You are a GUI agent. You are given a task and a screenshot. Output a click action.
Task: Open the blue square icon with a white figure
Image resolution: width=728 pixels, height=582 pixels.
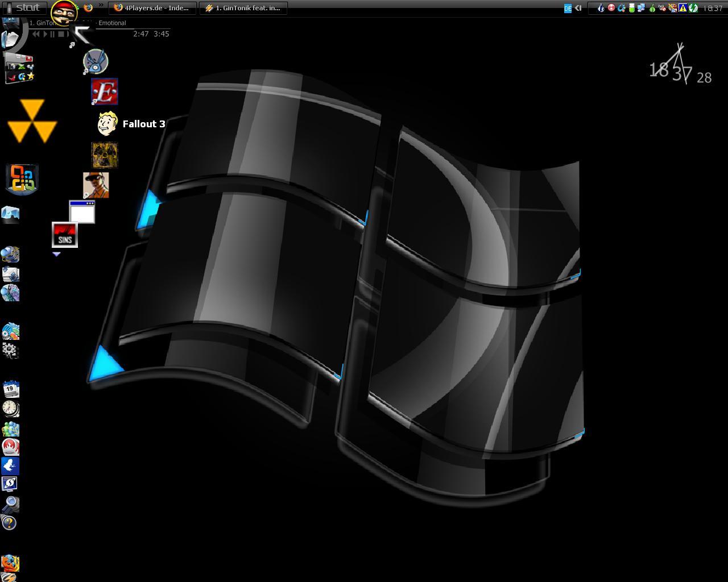point(10,467)
